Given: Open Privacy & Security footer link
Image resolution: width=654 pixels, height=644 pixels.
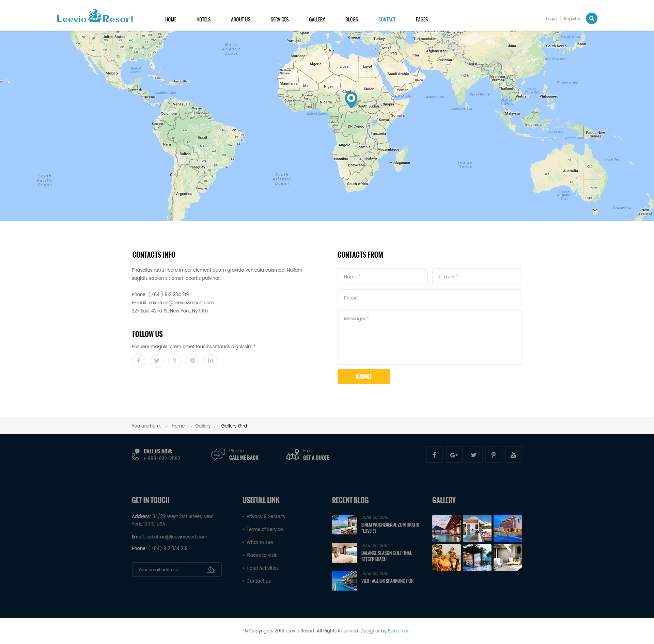Looking at the screenshot, I should (x=266, y=516).
